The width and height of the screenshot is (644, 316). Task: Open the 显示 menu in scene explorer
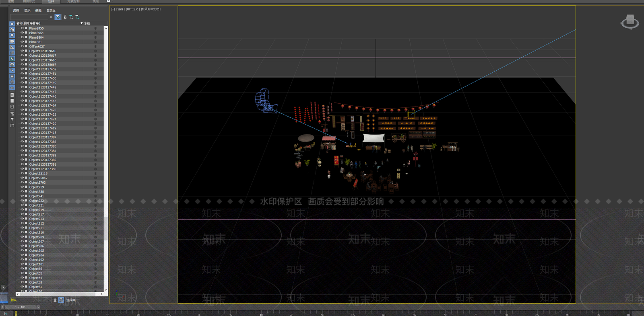(x=27, y=10)
